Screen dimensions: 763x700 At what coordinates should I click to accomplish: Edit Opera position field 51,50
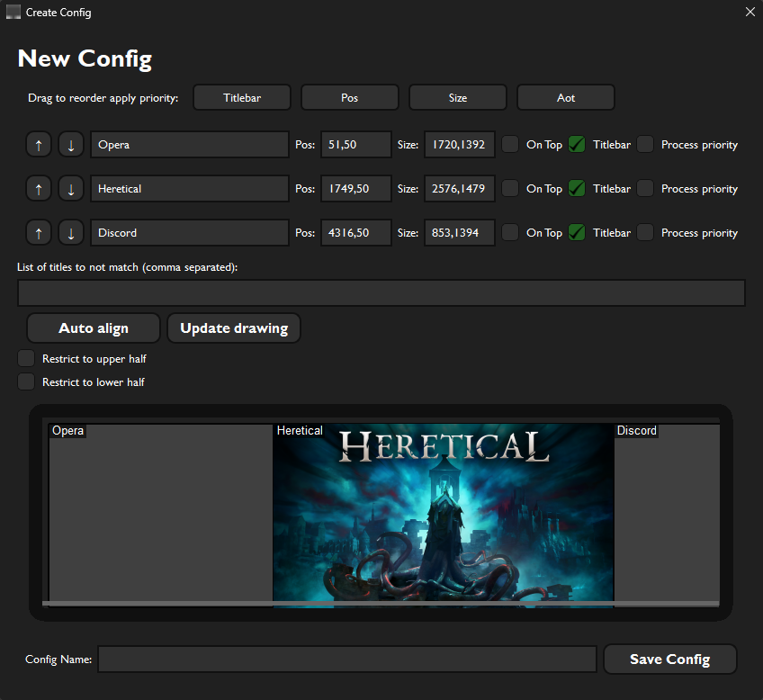[356, 145]
